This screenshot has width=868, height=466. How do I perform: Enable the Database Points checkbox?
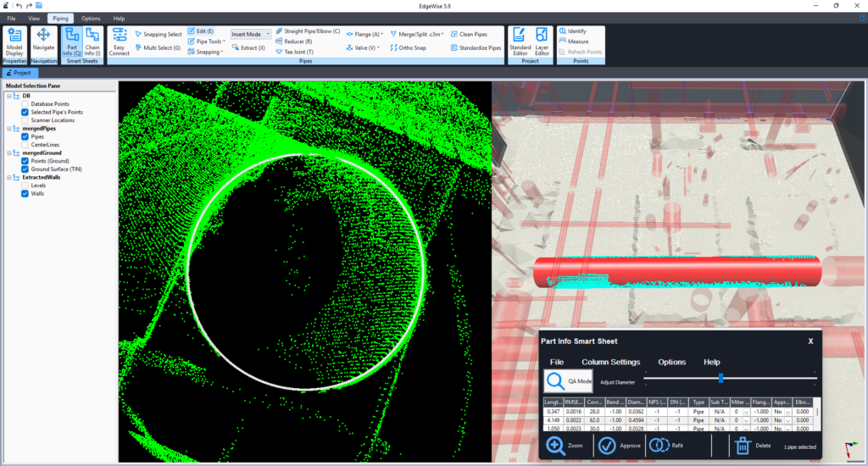[x=25, y=104]
